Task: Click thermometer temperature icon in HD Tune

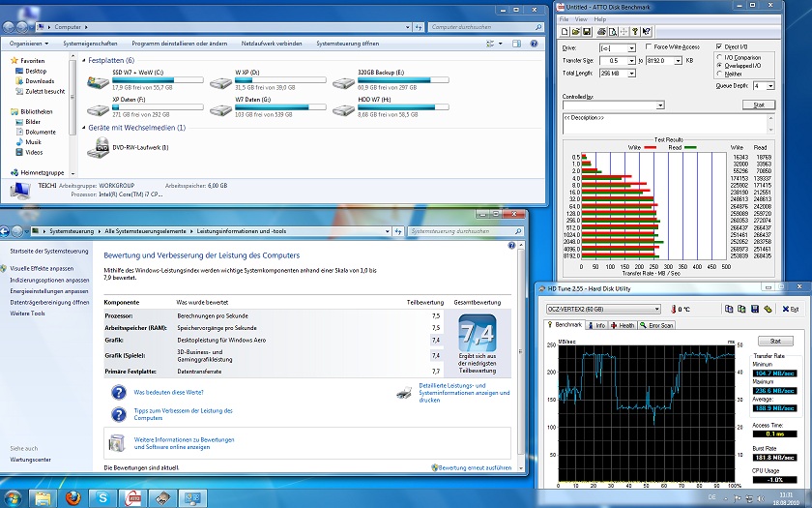Action: 673,310
